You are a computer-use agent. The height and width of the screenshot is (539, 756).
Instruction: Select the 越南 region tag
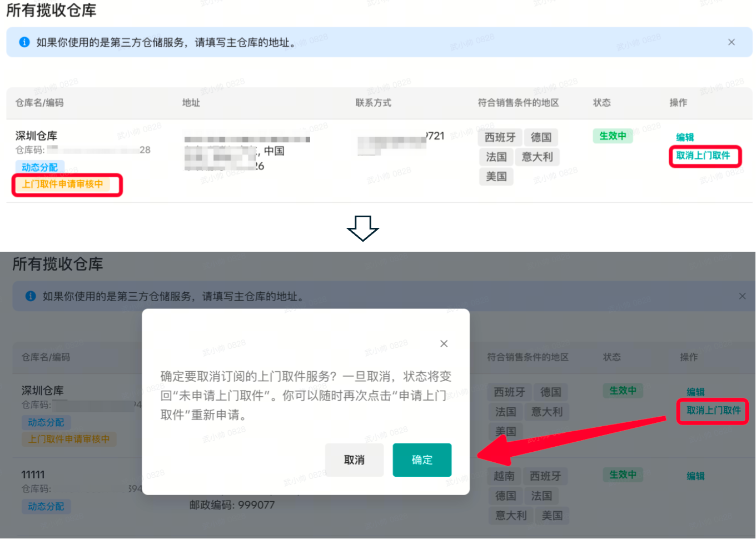pos(504,476)
